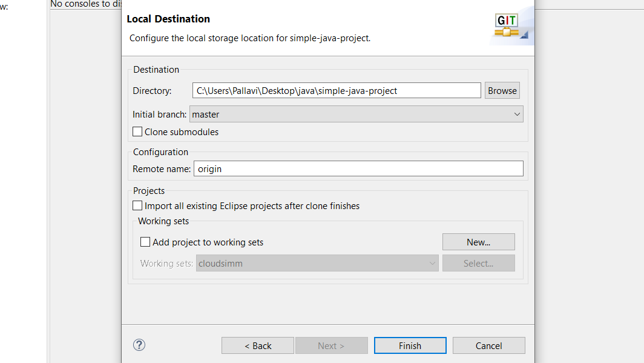Image resolution: width=644 pixels, height=363 pixels.
Task: Open the help question mark icon
Action: tap(139, 345)
